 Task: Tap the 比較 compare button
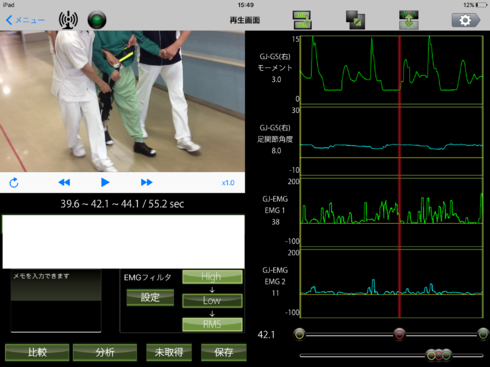coord(37,352)
